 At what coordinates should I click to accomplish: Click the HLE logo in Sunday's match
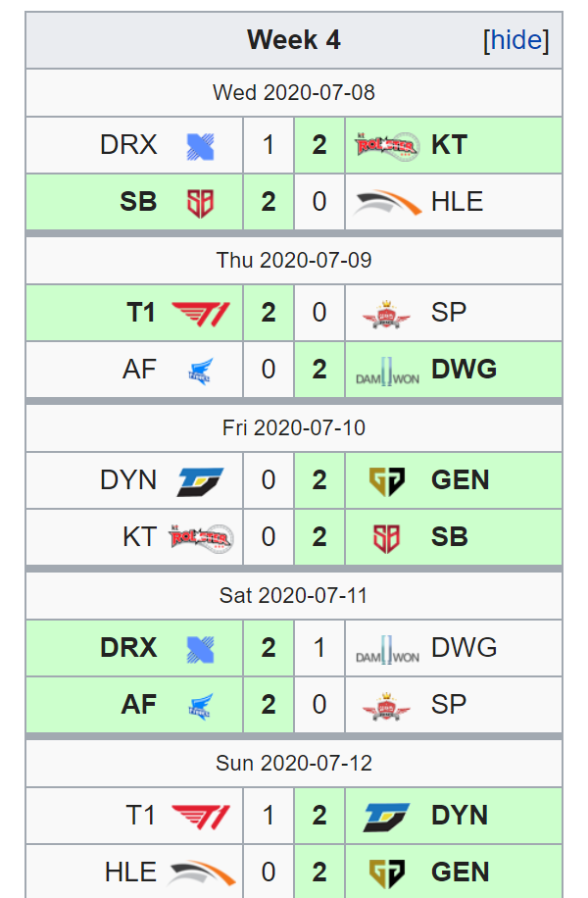coord(201,873)
